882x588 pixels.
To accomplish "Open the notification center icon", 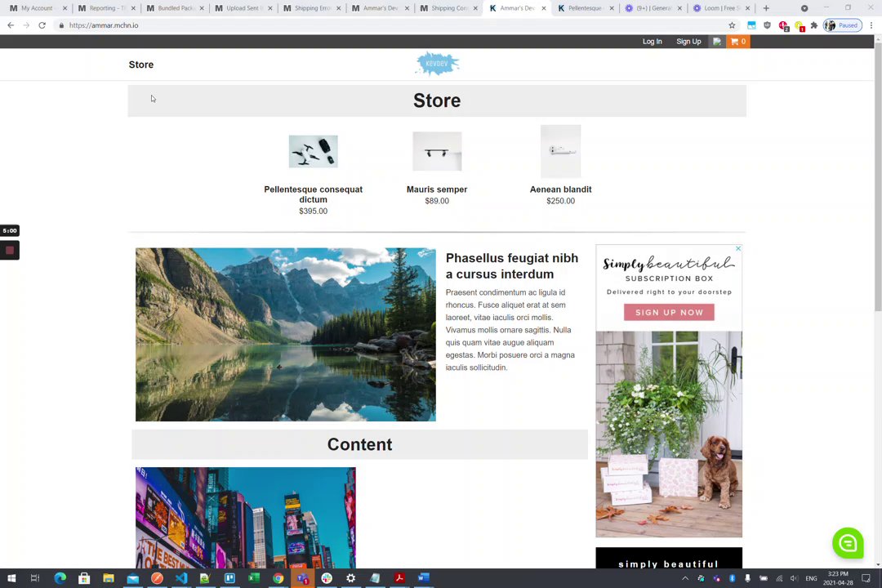I will (866, 578).
